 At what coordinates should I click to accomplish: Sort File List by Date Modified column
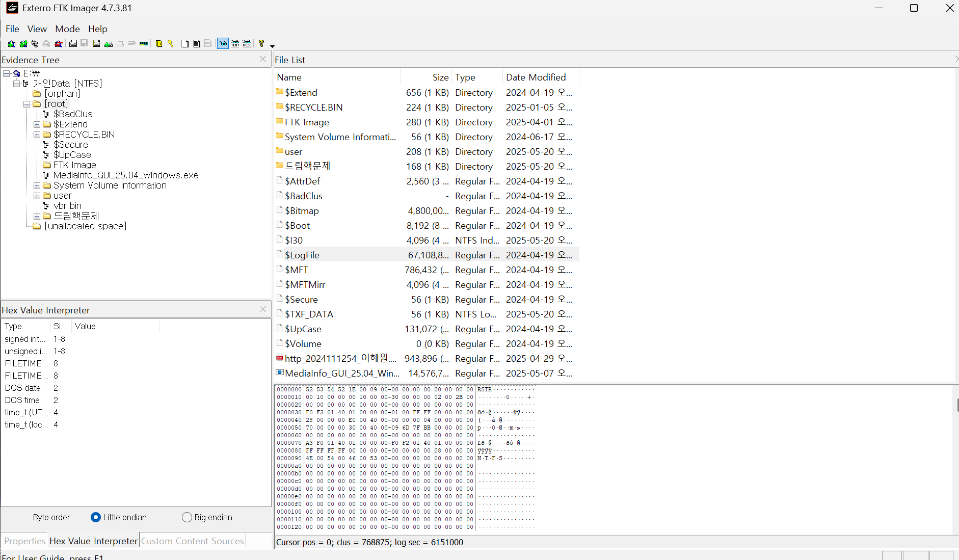point(541,77)
